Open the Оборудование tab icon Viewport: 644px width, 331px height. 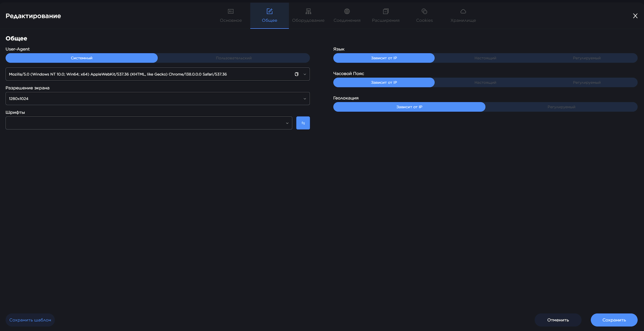tap(308, 11)
